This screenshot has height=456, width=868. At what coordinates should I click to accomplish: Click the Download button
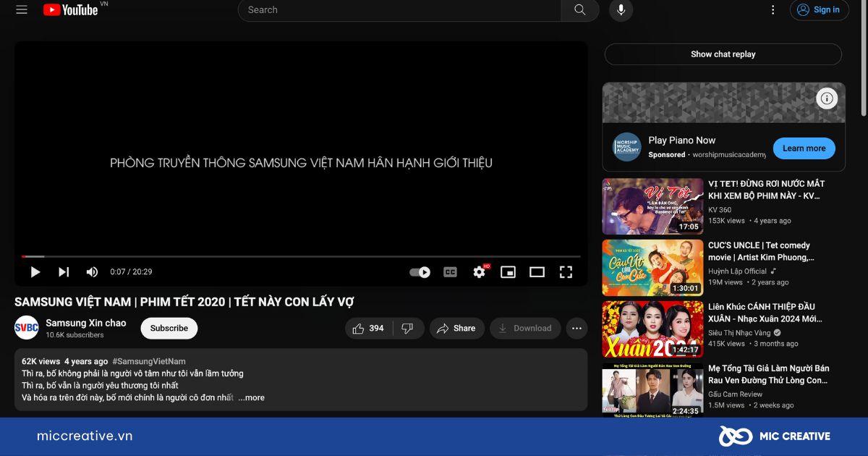point(525,329)
